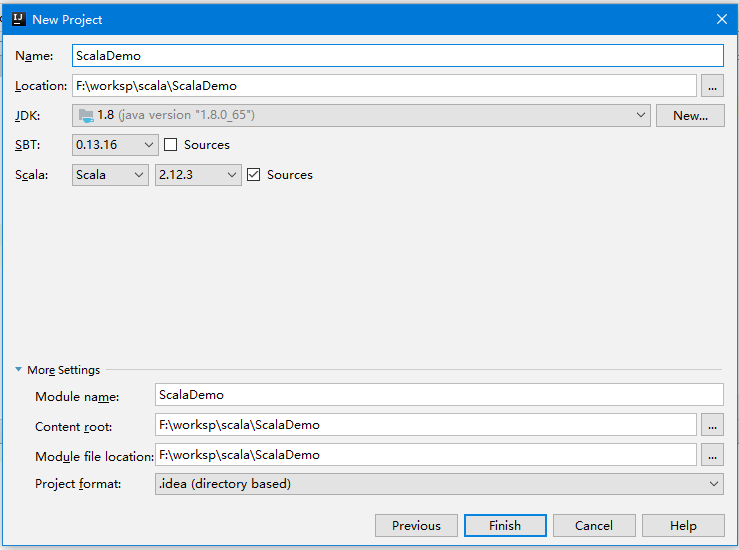Enable the SBT Sources checkbox
The width and height of the screenshot is (739, 550).
click(171, 145)
